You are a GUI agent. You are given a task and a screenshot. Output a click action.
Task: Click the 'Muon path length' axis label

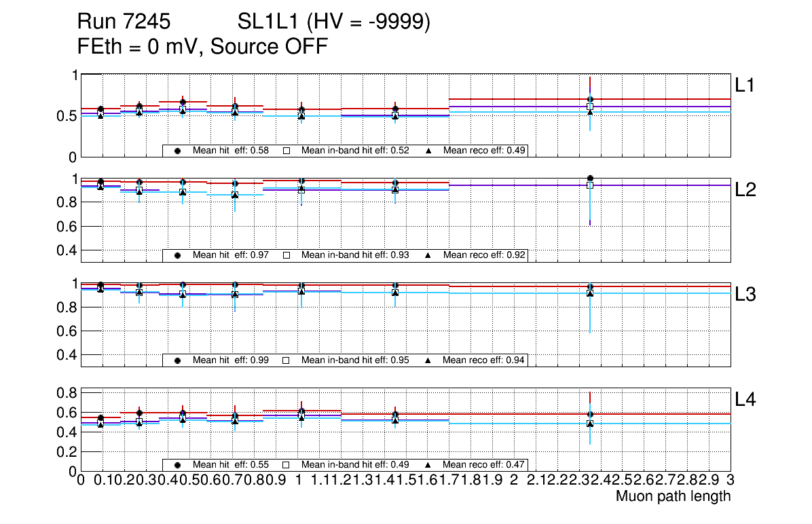673,496
